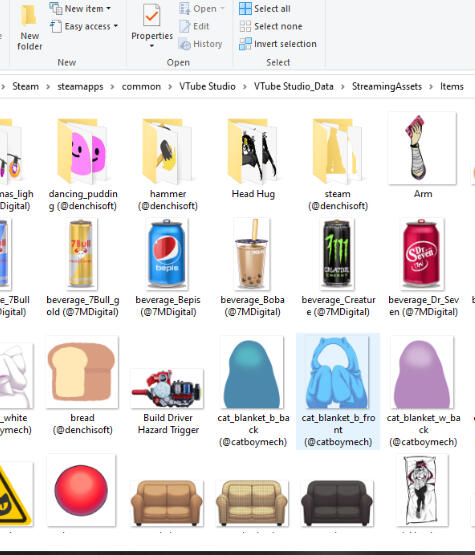Select the Arm image file
Image resolution: width=475 pixels, height=555 pixels.
pos(422,148)
